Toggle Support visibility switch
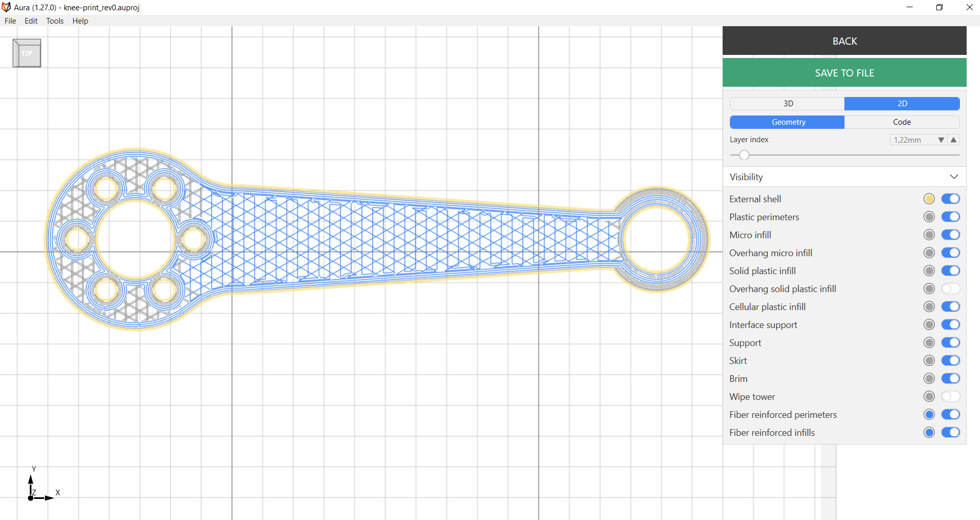Screen dimensions: 980x520 [x=950, y=342]
